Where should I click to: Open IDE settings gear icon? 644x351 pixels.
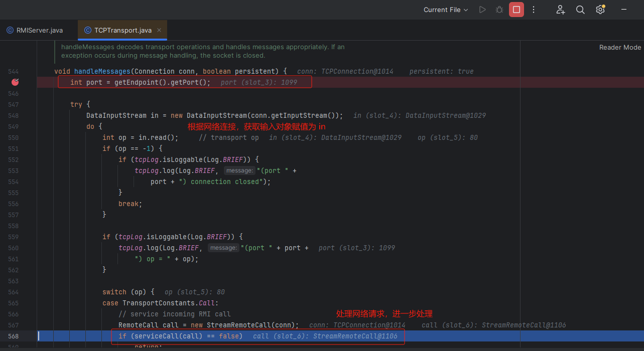click(x=600, y=10)
